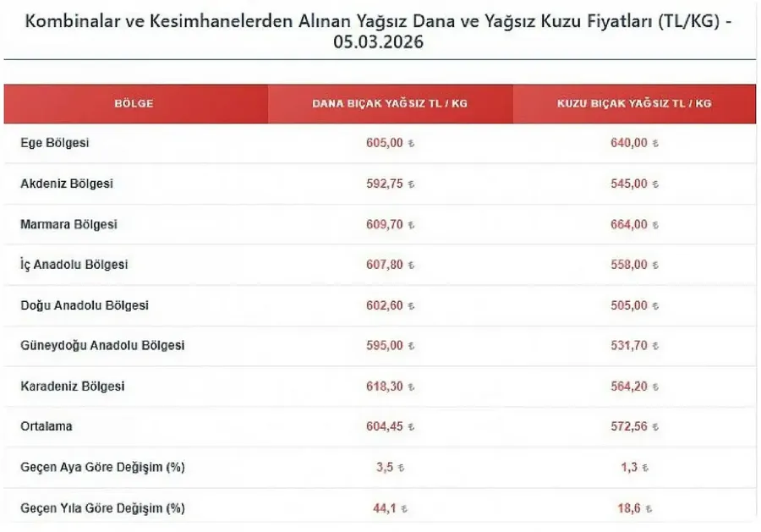Click the Doğu Anadolu kuzu price 505,00
The image size is (761, 532).
click(x=628, y=305)
